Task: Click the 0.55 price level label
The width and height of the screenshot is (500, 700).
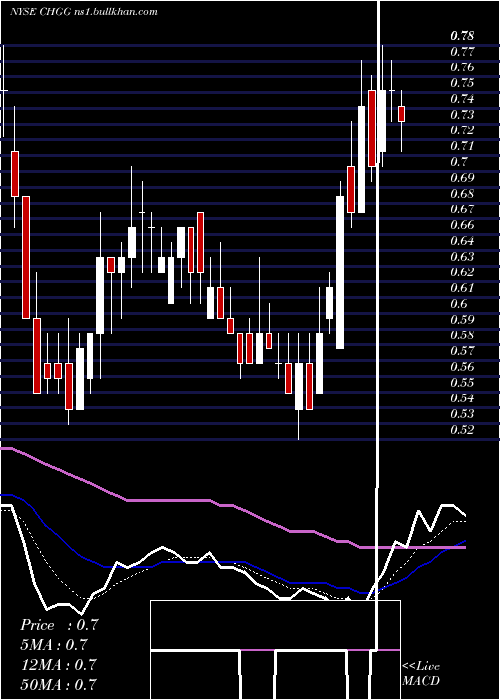Action: (x=462, y=383)
